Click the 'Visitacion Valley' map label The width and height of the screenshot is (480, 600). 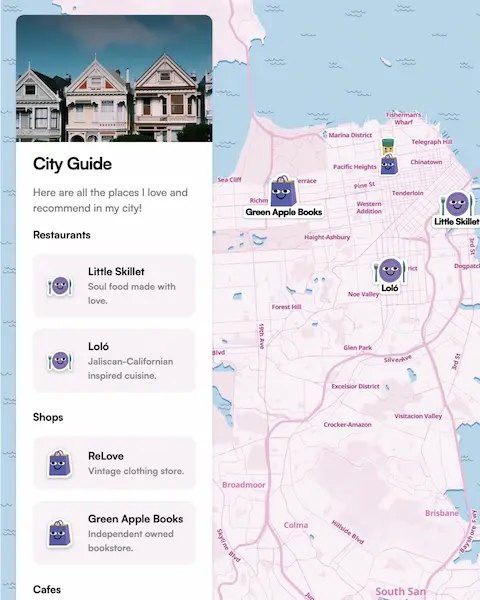pyautogui.click(x=418, y=416)
